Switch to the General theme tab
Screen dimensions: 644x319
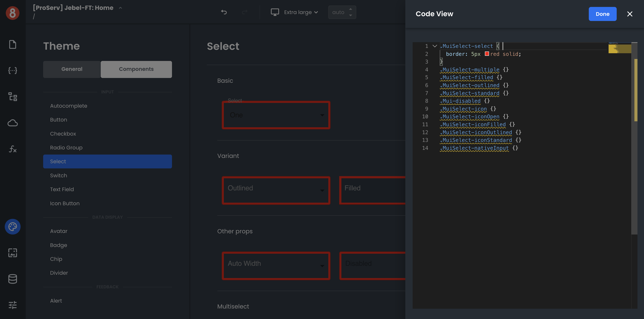72,69
